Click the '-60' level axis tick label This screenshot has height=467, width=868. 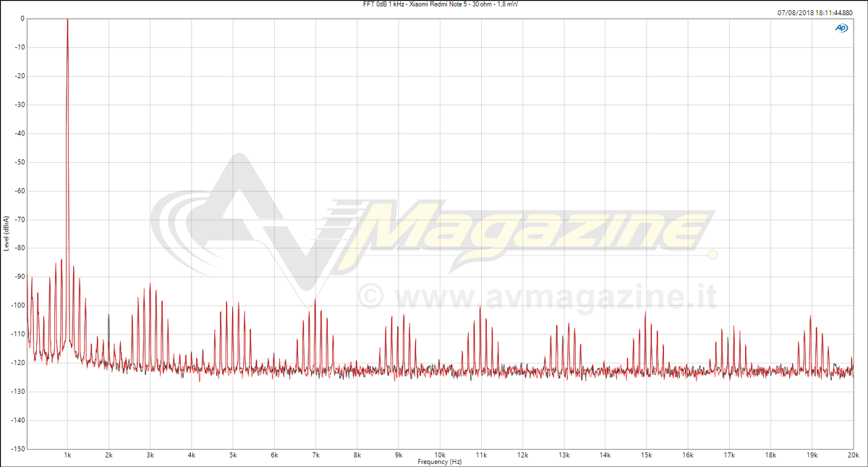[20, 190]
